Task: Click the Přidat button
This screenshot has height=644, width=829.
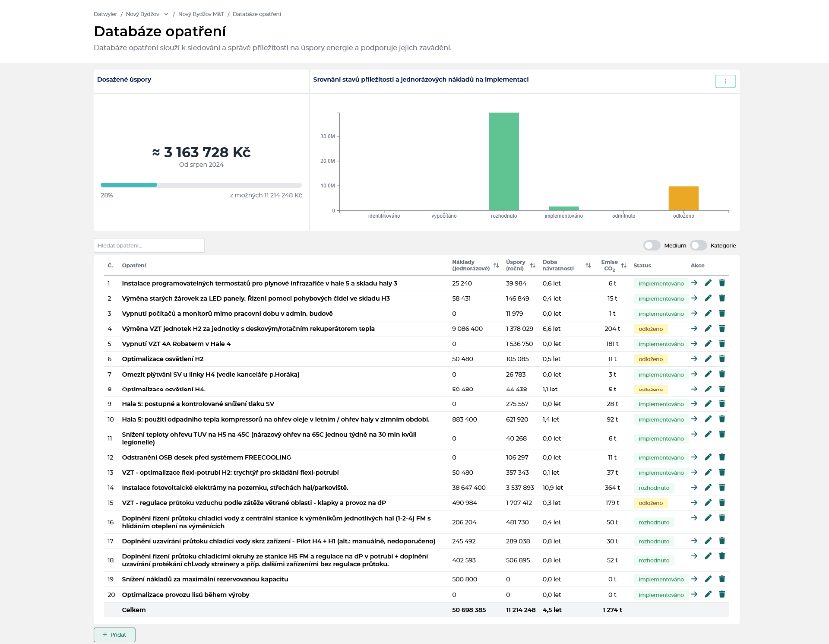Action: pyautogui.click(x=114, y=635)
